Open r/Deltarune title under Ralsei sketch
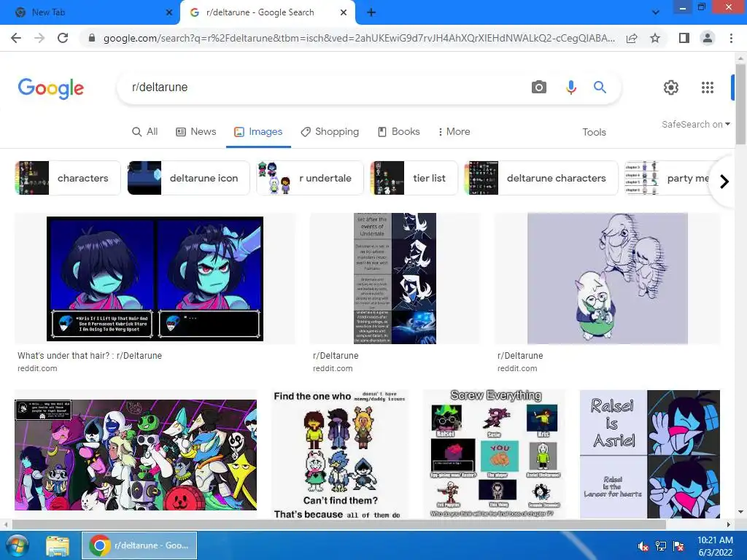The width and height of the screenshot is (747, 560). click(519, 356)
